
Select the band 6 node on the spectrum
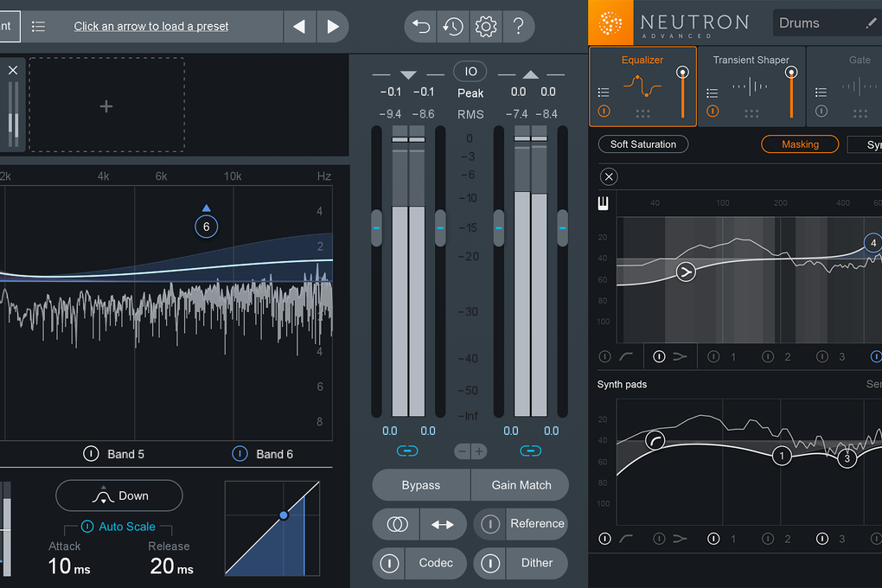point(207,227)
